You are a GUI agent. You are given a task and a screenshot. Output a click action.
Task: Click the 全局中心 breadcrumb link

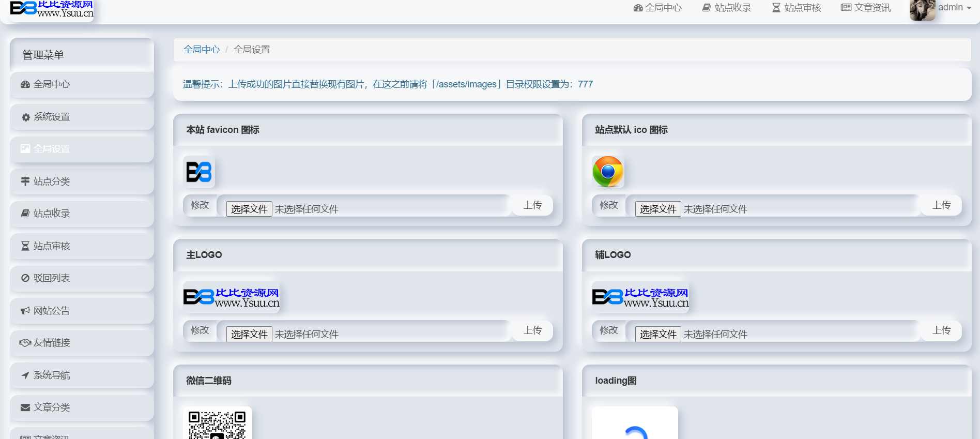pos(202,50)
